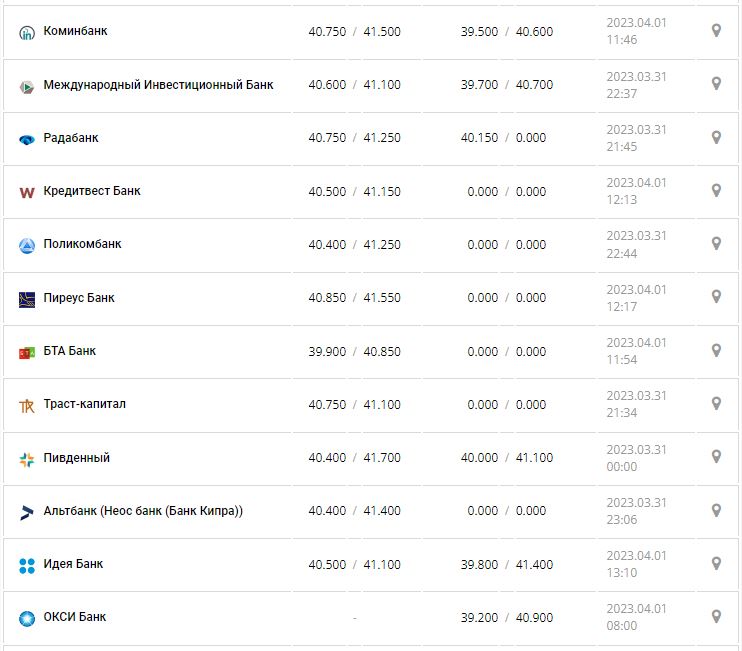
Task: Open the Радабанк bank link
Action: (x=71, y=138)
